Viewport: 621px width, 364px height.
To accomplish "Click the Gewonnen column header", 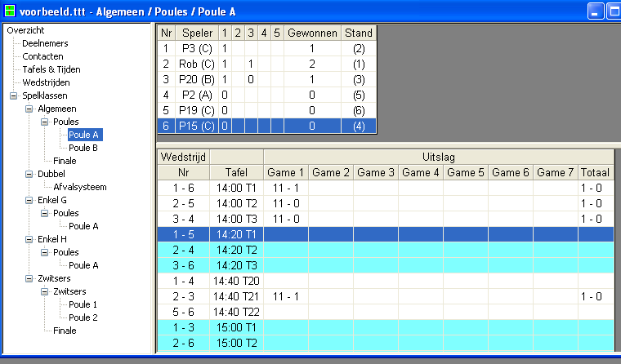I will pos(311,33).
